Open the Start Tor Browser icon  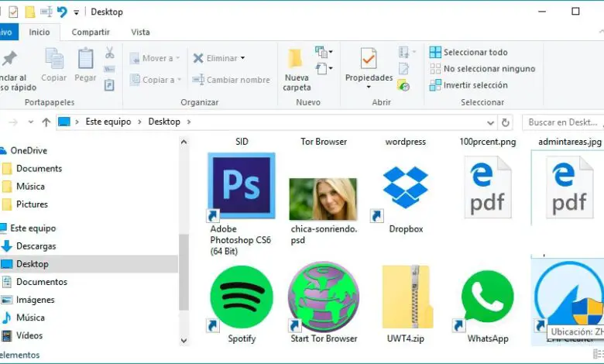tap(324, 297)
